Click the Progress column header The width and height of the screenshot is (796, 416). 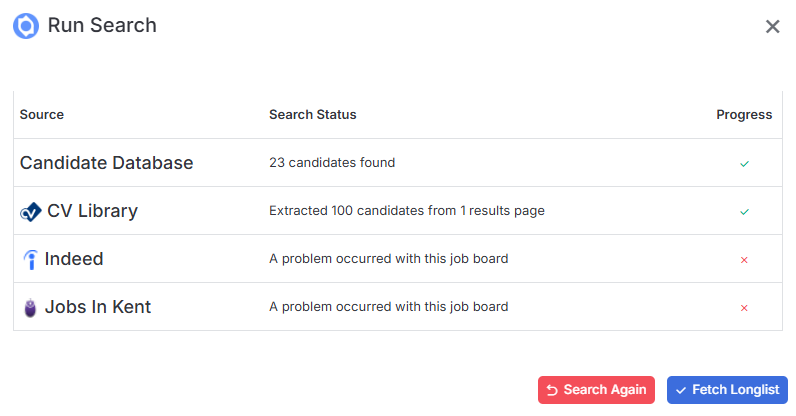tap(744, 115)
